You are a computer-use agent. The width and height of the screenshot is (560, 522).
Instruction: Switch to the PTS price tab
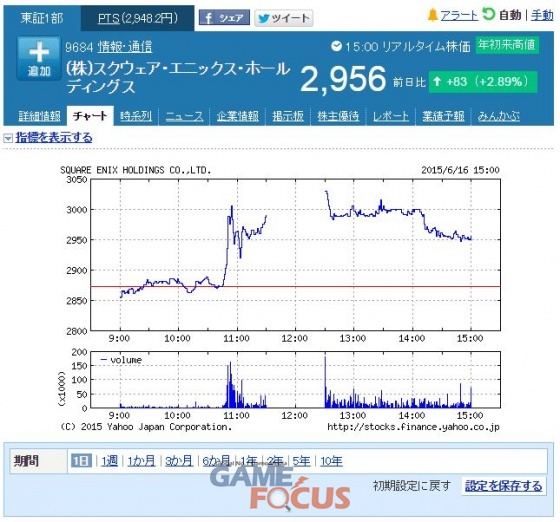pos(138,18)
